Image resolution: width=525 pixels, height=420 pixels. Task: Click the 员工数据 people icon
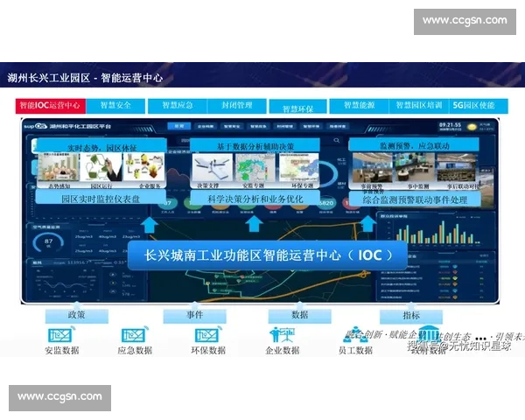click(x=355, y=335)
